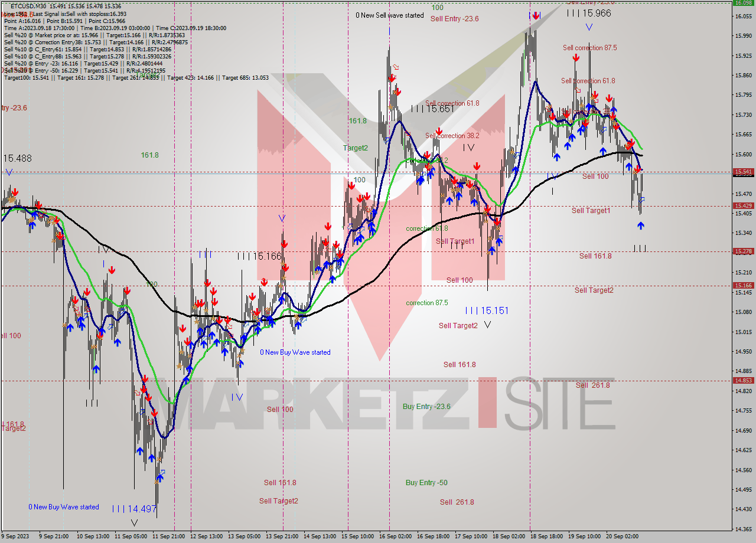Click the '18 Sep 02:00' time axis label
Viewport: 756px width, 543px height.
coord(509,537)
